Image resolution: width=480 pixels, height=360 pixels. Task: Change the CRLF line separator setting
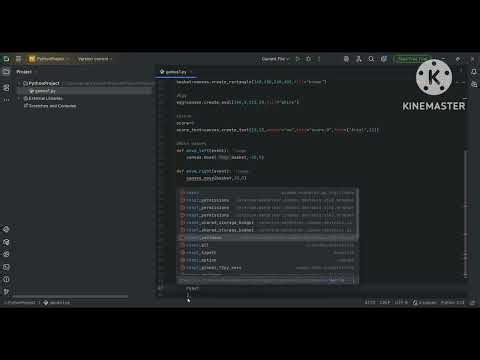385,302
